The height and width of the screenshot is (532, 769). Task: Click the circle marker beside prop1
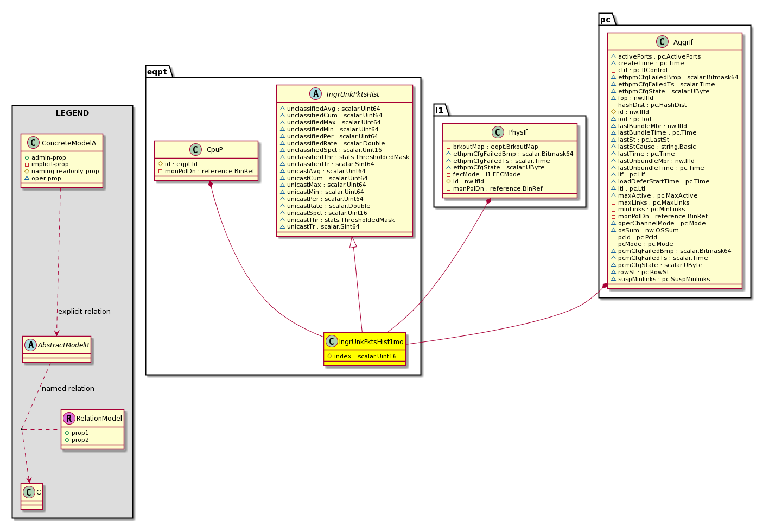(67, 433)
